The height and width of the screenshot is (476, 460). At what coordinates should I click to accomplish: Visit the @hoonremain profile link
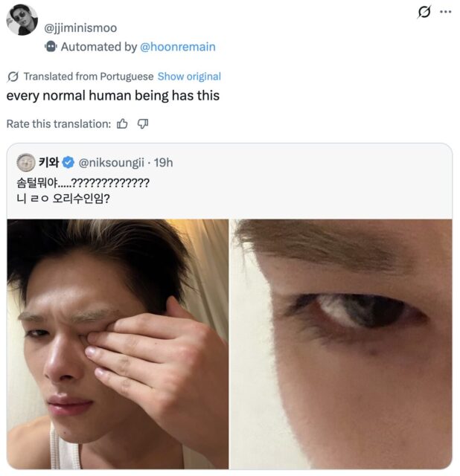pos(178,46)
